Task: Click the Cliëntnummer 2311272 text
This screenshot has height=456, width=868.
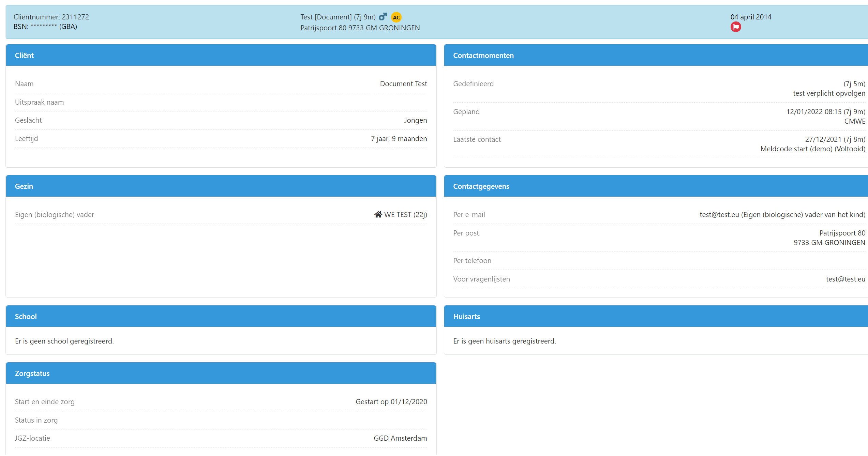Action: (51, 17)
